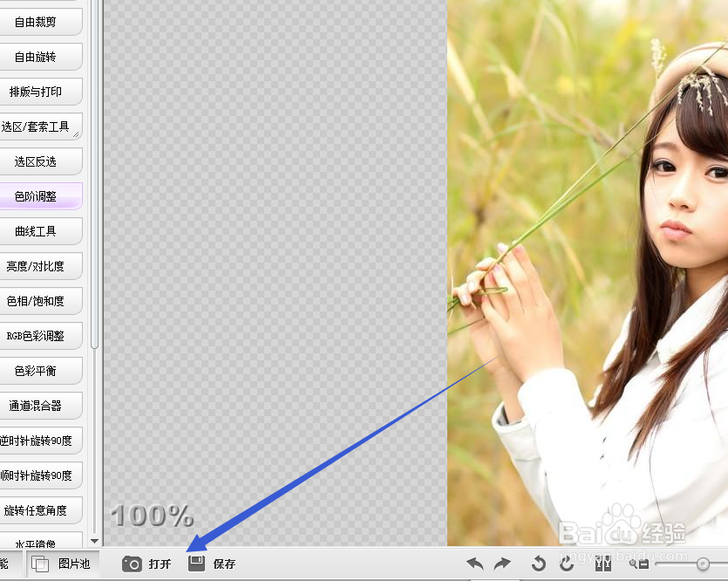Rotate image with 顺时针旋转90度
The height and width of the screenshot is (581, 728).
[40, 475]
